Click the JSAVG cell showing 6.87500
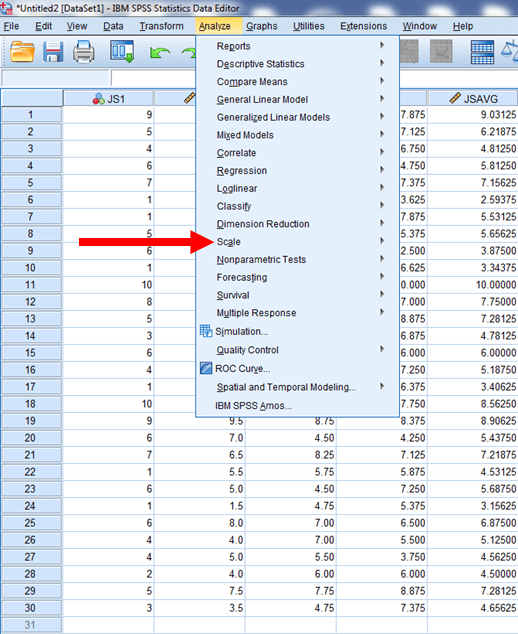Viewport: 518px width, 634px height. tap(473, 523)
